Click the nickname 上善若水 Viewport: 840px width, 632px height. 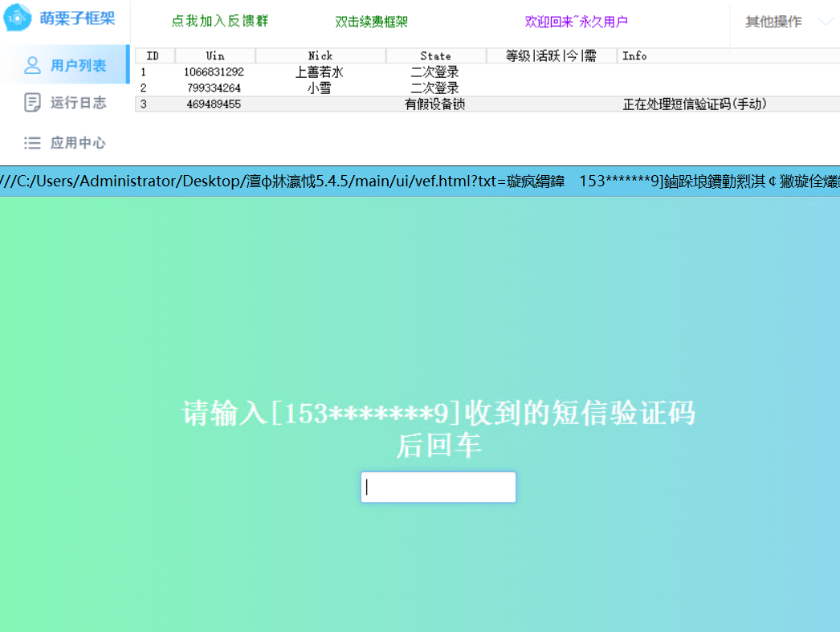320,71
